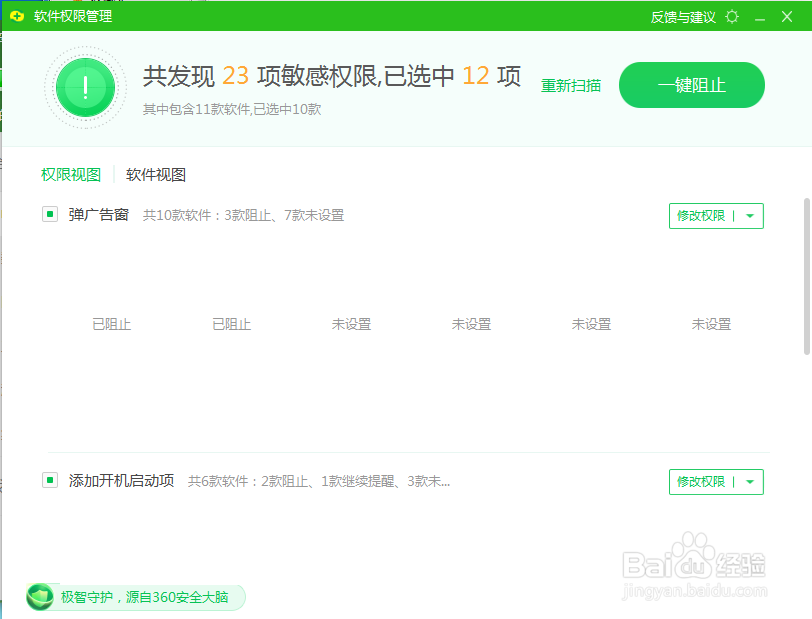Click the vertical scrollbar thumb
The image size is (812, 619).
coord(806,276)
